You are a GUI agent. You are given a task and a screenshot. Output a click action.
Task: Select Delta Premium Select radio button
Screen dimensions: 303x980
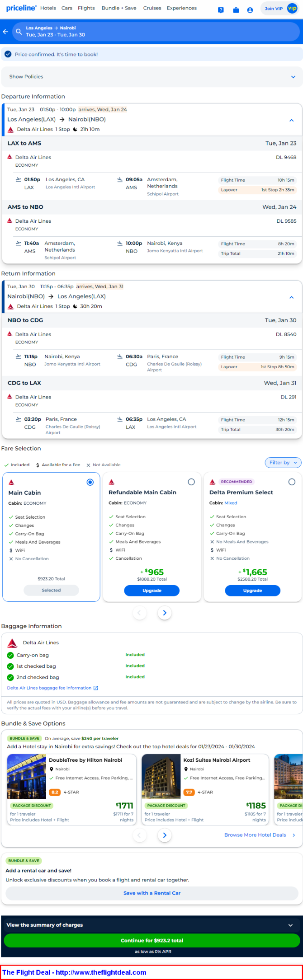(x=292, y=482)
